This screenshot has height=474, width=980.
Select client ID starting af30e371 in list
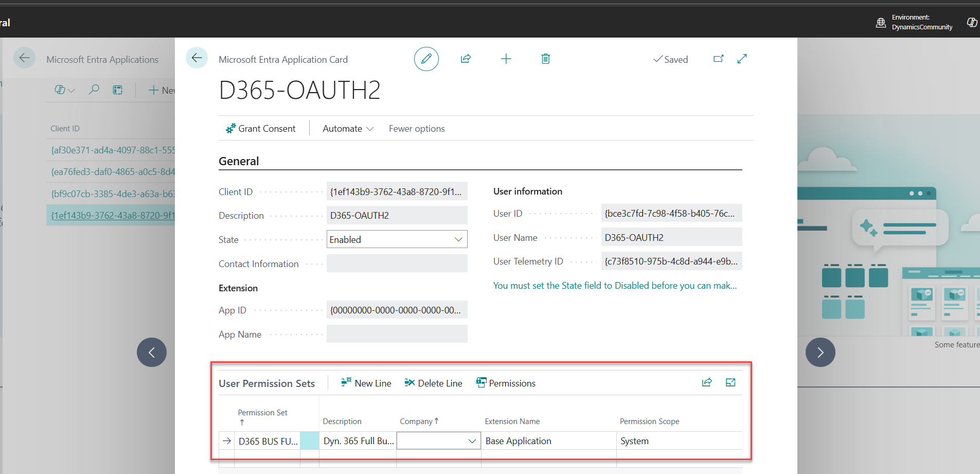[113, 150]
